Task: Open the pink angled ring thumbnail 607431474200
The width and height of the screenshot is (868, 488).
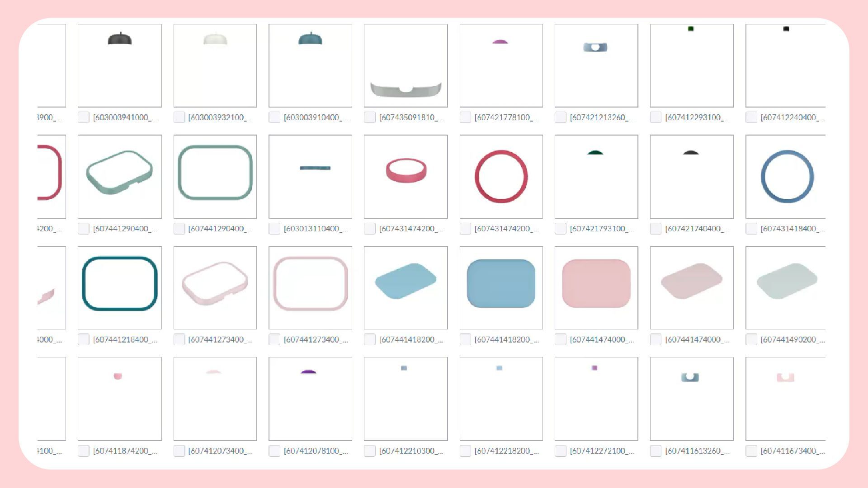Action: coord(406,177)
